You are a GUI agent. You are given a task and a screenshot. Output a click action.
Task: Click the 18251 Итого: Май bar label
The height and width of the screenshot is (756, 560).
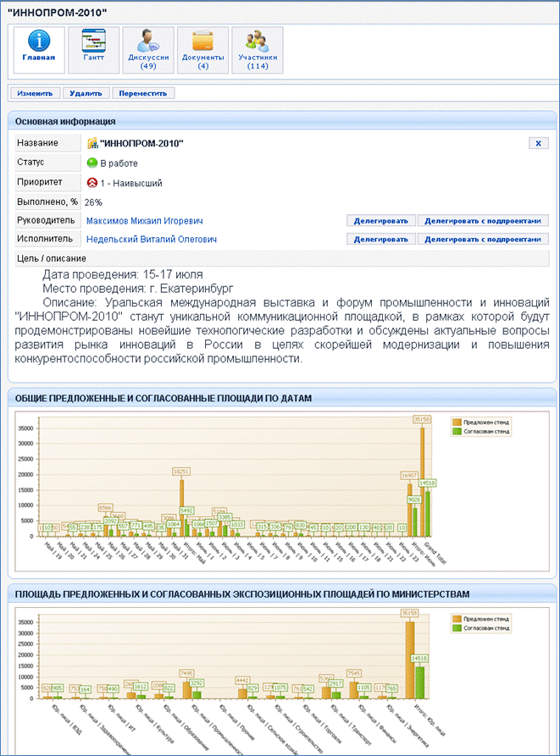[x=181, y=472]
